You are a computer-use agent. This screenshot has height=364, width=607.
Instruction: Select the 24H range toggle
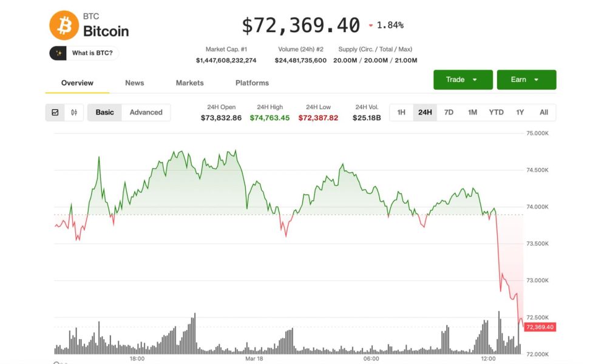[425, 112]
